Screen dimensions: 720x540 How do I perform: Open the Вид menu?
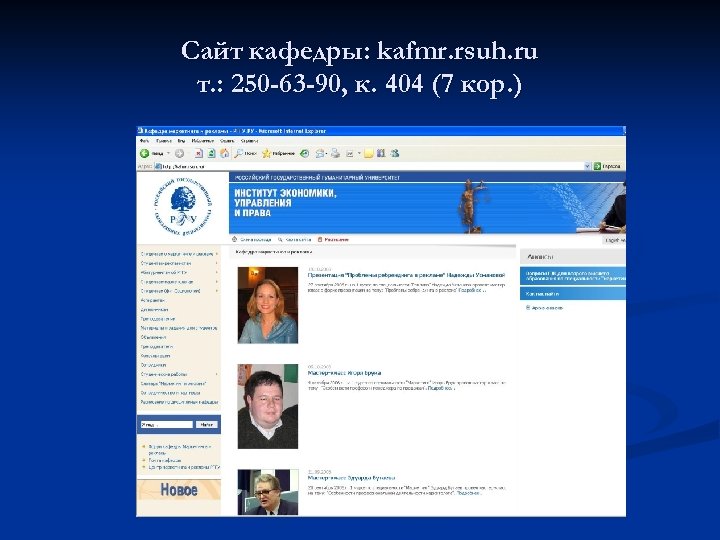181,141
